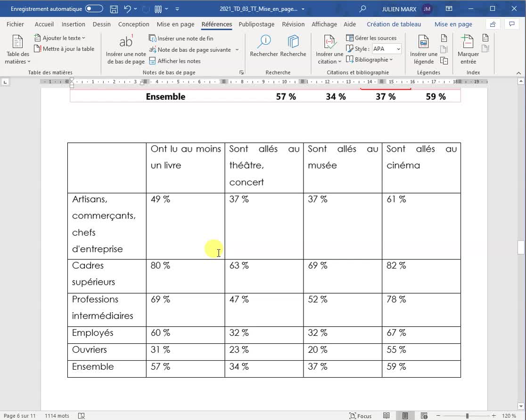Collapse the ribbon with the chevron
The image size is (526, 420).
click(518, 72)
